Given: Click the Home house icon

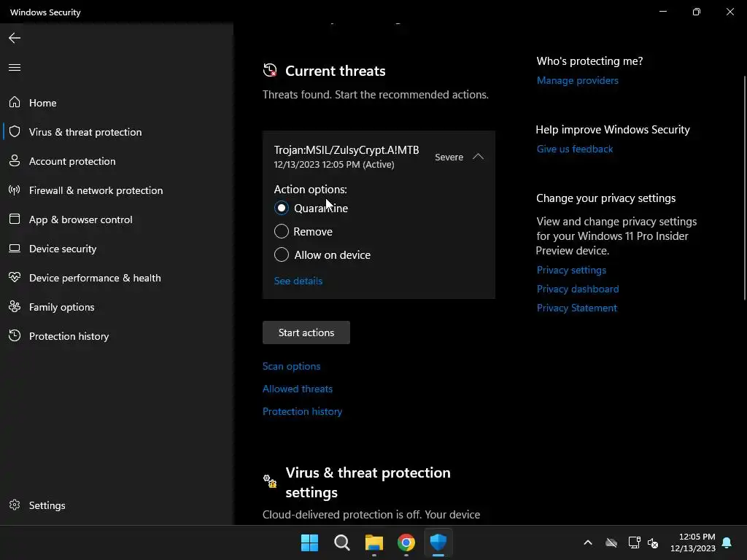Looking at the screenshot, I should point(15,102).
